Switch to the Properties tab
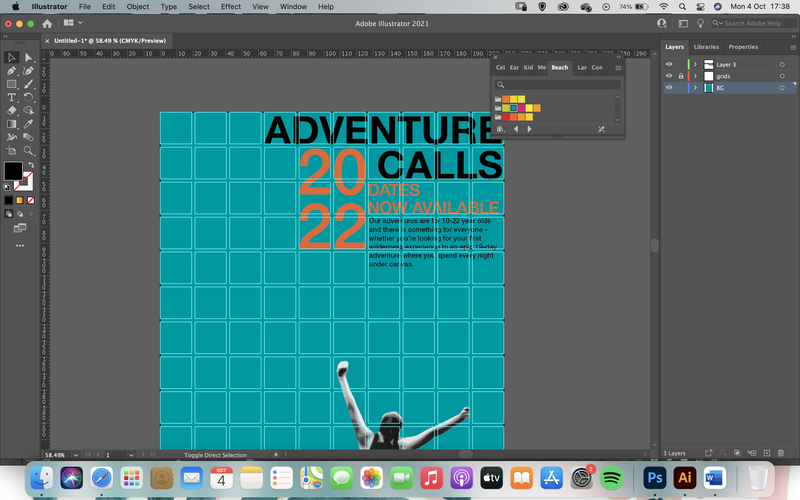The width and height of the screenshot is (800, 500). pyautogui.click(x=743, y=47)
